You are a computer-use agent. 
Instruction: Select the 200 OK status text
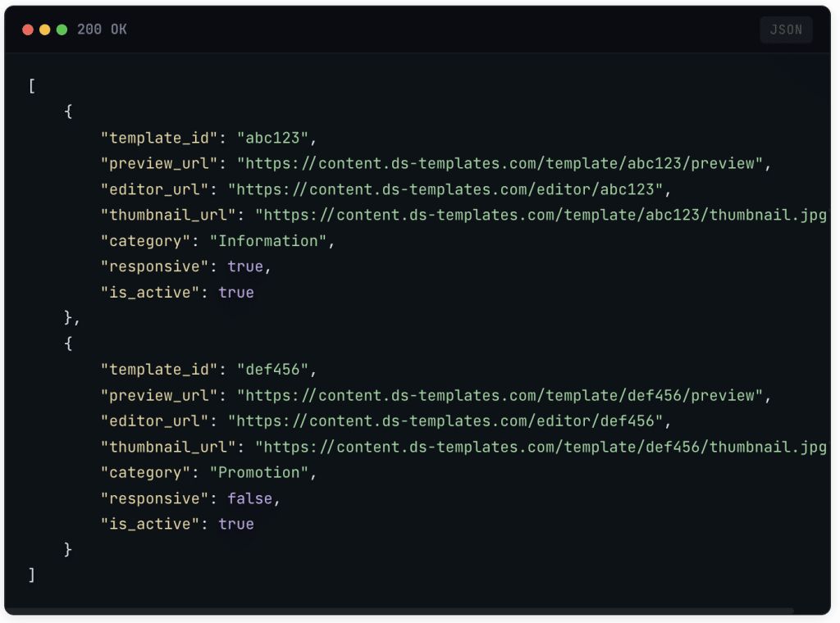tap(102, 30)
